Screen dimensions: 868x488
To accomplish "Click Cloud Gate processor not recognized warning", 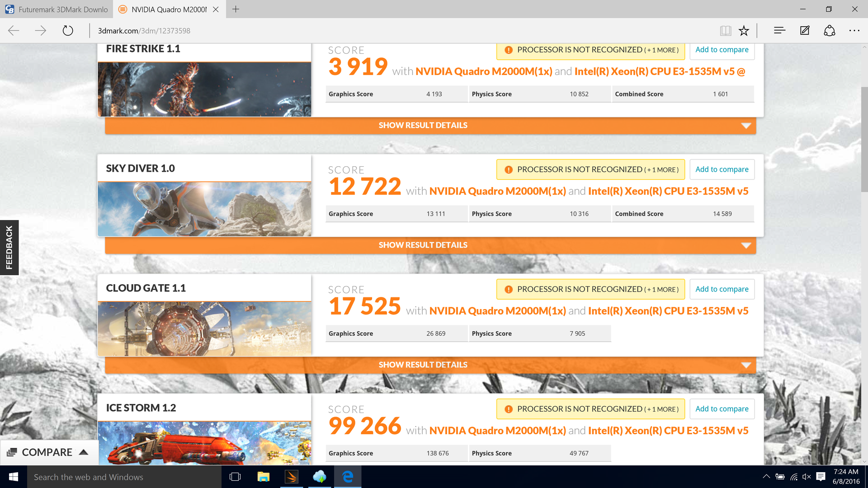I will (x=590, y=289).
